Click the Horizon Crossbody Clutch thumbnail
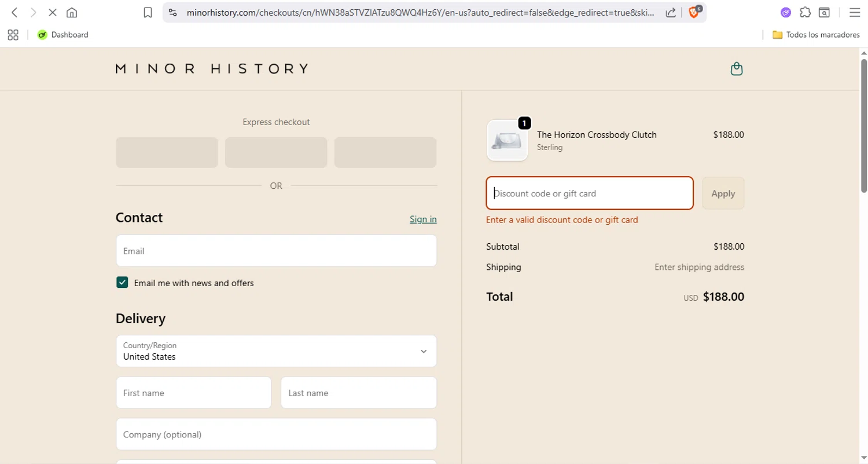This screenshot has height=464, width=868. [x=507, y=140]
